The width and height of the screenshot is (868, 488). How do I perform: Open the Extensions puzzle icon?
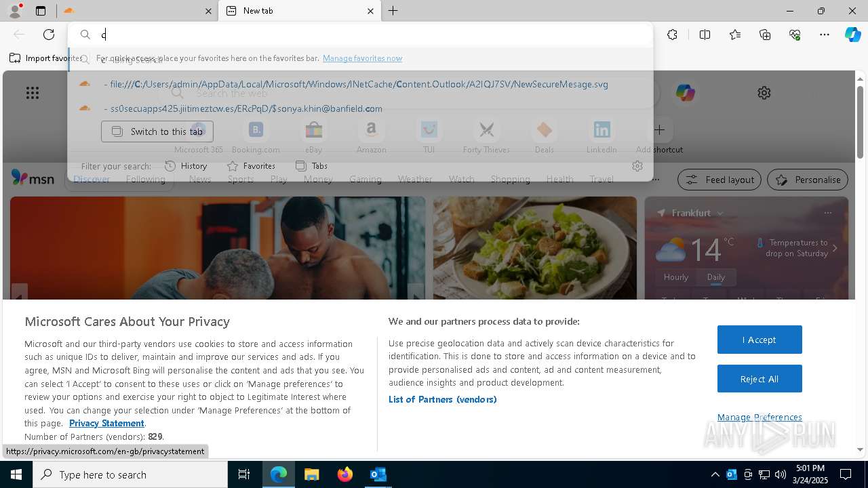672,35
